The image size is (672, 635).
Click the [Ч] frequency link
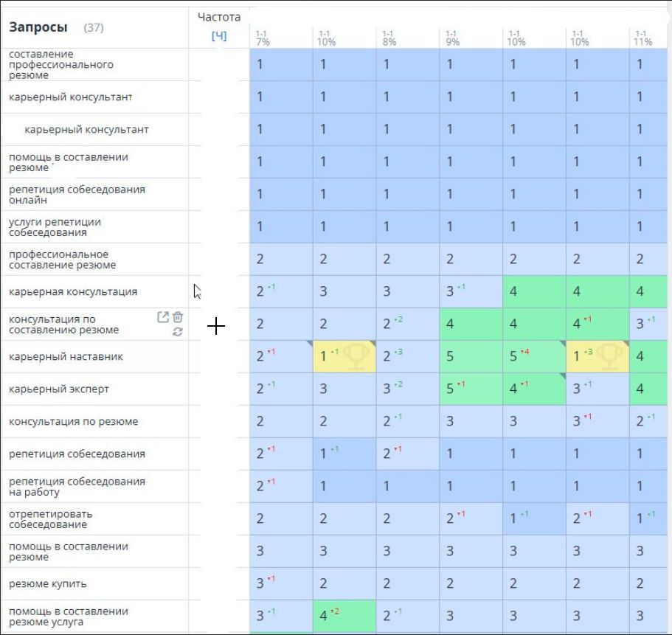[219, 35]
